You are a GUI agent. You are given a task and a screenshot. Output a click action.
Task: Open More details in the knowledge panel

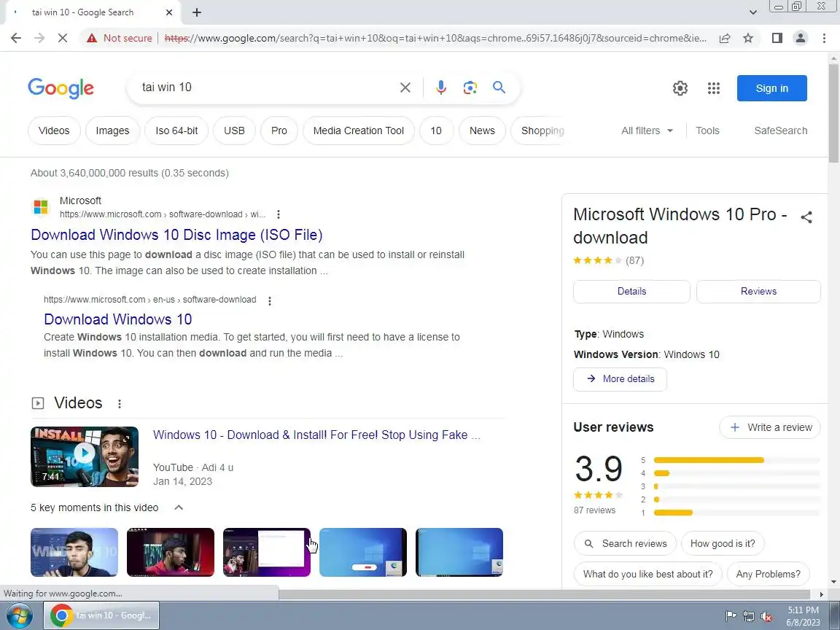pos(620,379)
